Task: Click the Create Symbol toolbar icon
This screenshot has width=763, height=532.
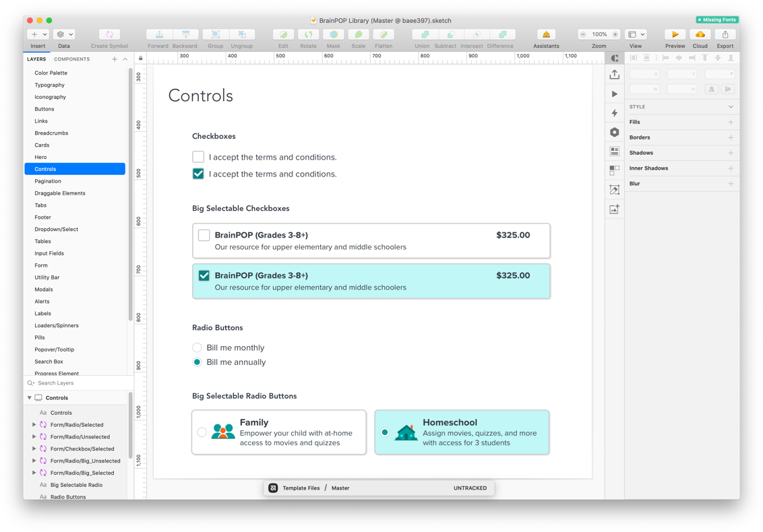Action: pos(109,34)
